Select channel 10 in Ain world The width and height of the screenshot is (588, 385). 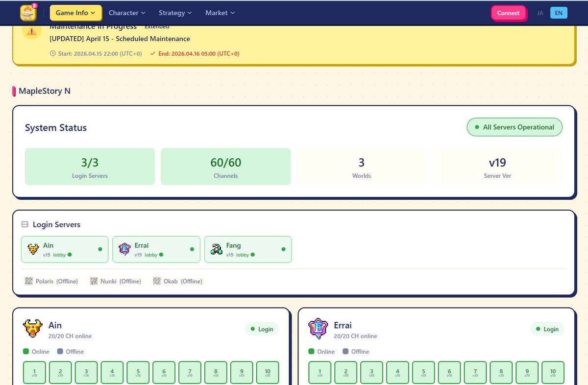[x=268, y=373]
